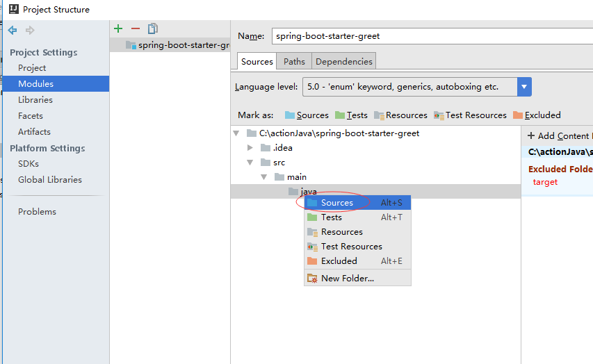
Task: Select the src folder in tree
Action: (273, 163)
